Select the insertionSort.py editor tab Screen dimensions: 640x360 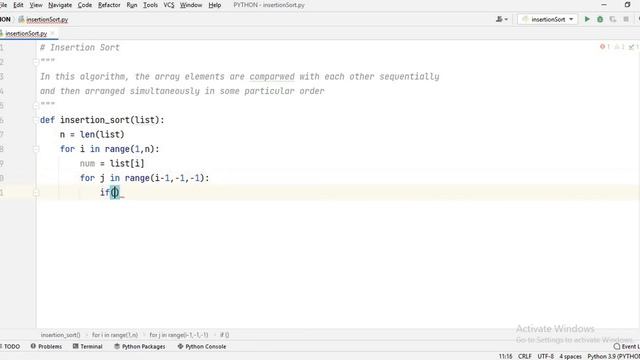[x=26, y=33]
